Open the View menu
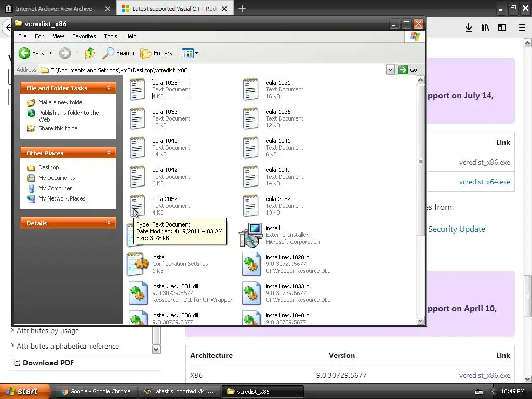Viewport: 532px width, 399px height. (58, 36)
